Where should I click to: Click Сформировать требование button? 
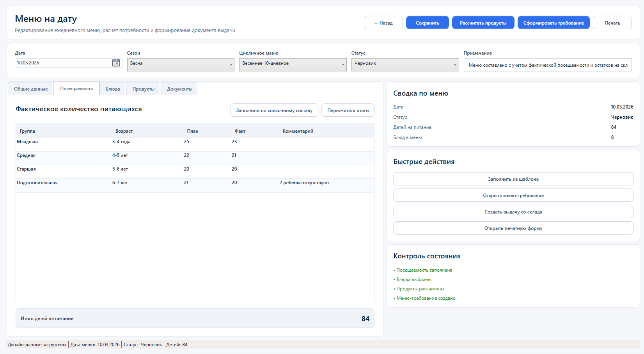[554, 23]
